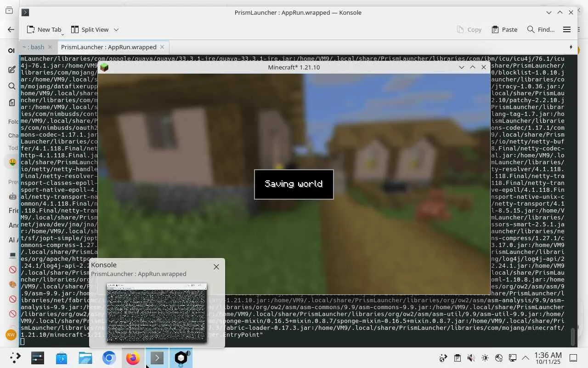Click the 'Saving world' message box
Image resolution: width=588 pixels, height=368 pixels.
[294, 184]
